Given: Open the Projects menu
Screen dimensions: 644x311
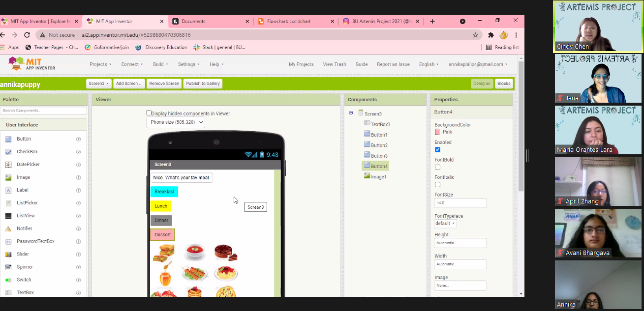Looking at the screenshot, I should [x=100, y=64].
